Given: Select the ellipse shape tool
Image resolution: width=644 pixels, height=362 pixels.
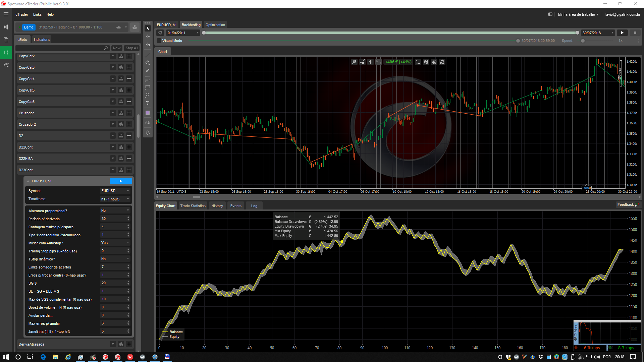Looking at the screenshot, I should [x=148, y=95].
